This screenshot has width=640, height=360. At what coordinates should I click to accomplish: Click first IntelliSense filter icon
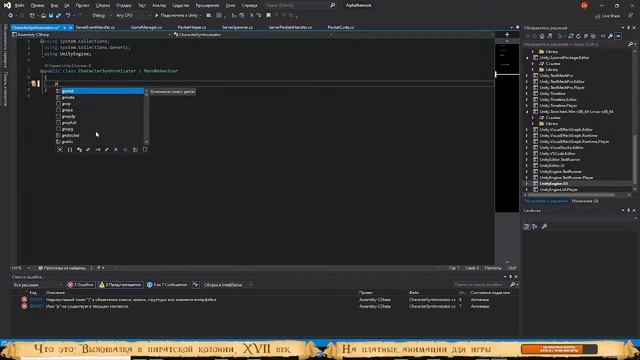tap(60, 150)
